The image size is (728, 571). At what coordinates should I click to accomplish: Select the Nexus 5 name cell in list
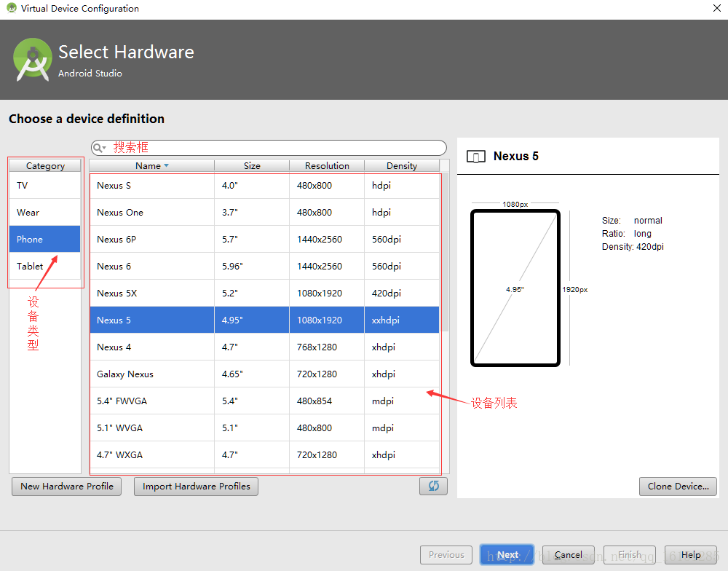point(152,320)
